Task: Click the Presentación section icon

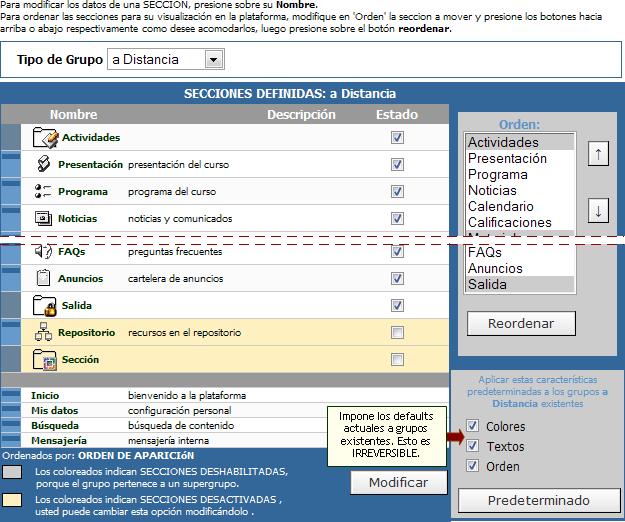Action: (x=43, y=164)
